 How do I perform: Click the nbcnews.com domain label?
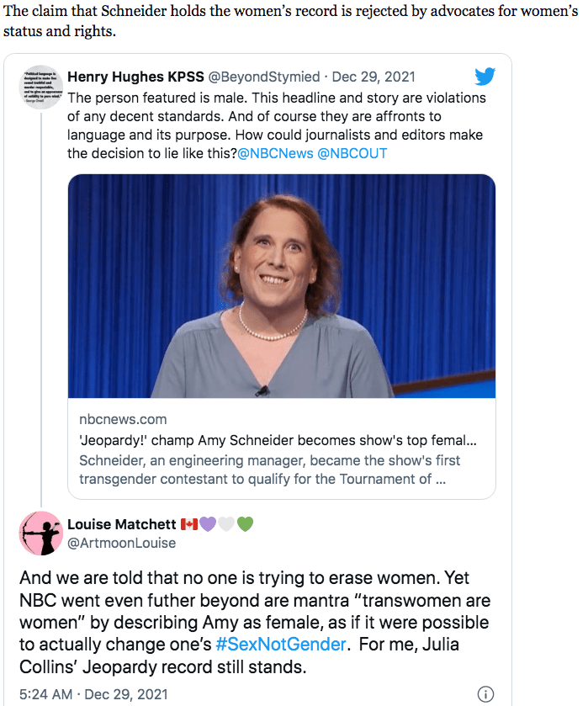[x=123, y=419]
